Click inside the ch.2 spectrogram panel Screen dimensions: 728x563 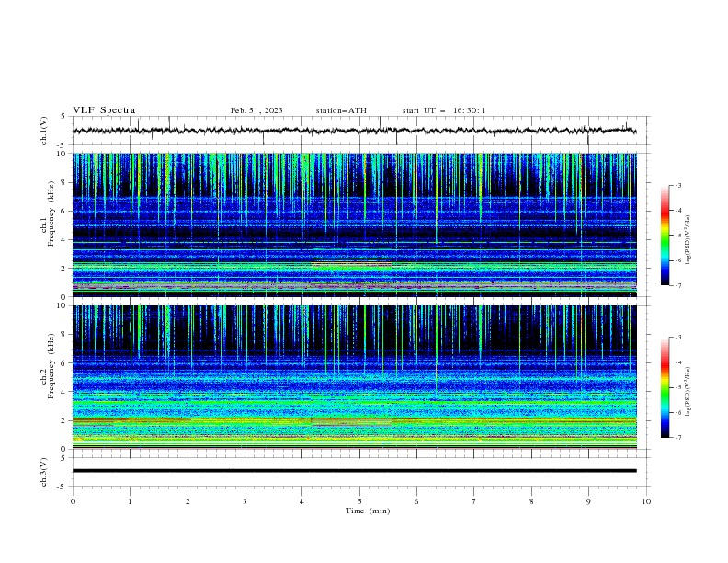tap(354, 377)
